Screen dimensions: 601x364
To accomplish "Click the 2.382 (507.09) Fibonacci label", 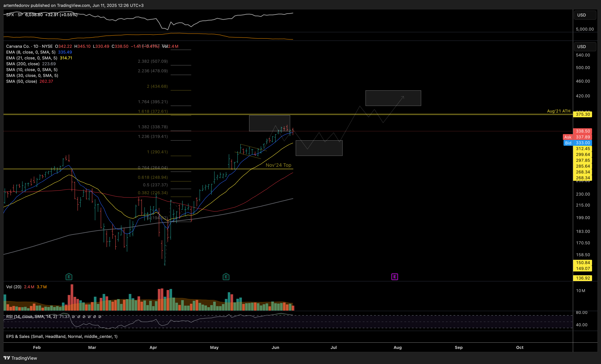I will click(153, 61).
